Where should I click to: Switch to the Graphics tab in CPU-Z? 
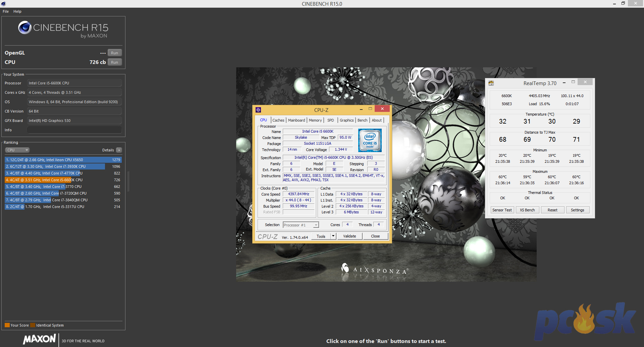pyautogui.click(x=346, y=120)
